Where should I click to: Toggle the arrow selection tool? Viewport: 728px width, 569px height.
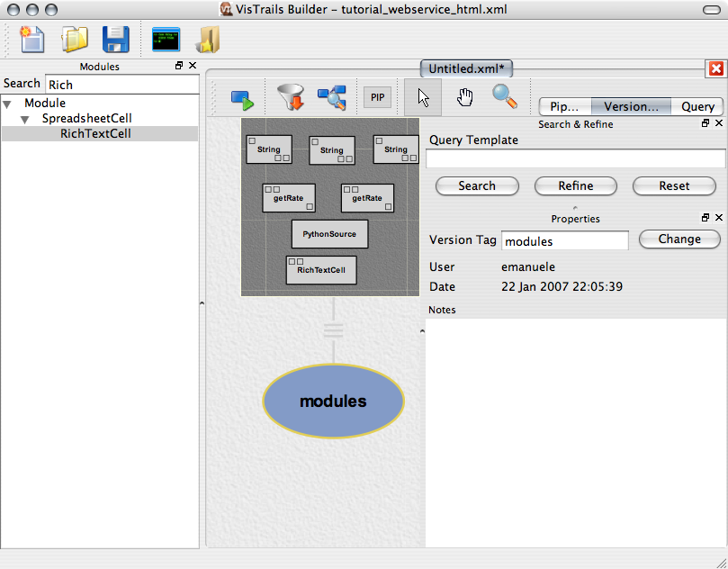tap(423, 97)
